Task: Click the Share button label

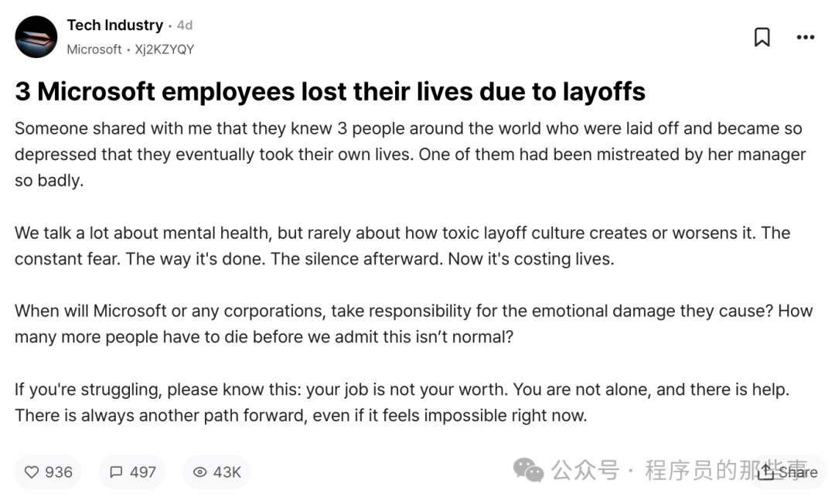Action: [x=798, y=472]
